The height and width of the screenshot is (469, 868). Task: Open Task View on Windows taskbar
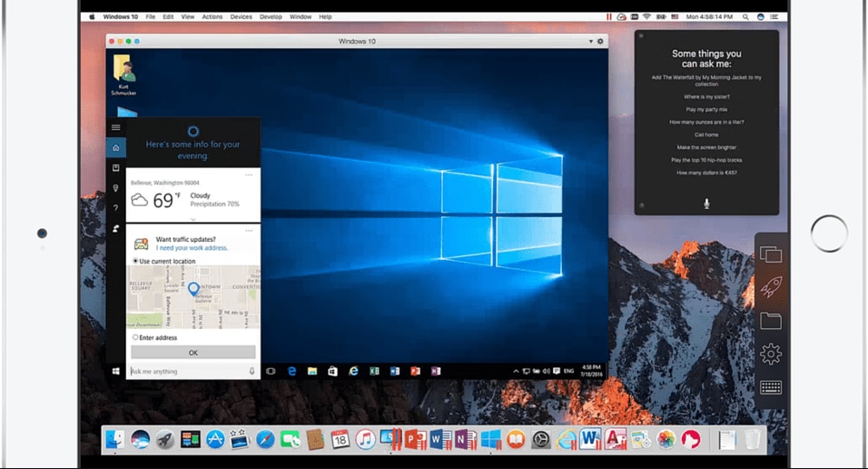[x=271, y=372]
